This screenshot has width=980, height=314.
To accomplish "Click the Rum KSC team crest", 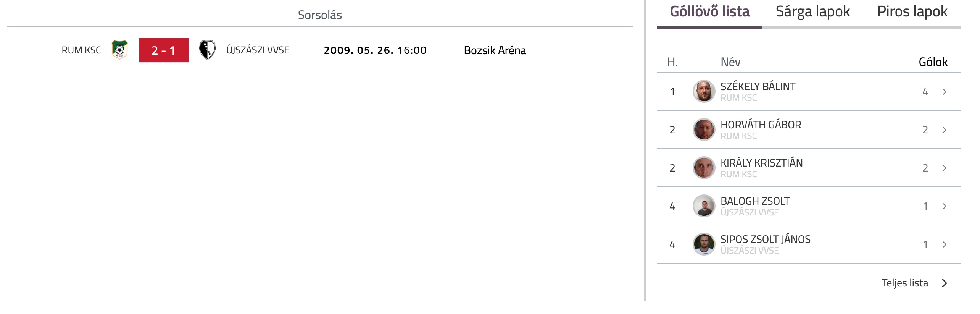I will (119, 50).
